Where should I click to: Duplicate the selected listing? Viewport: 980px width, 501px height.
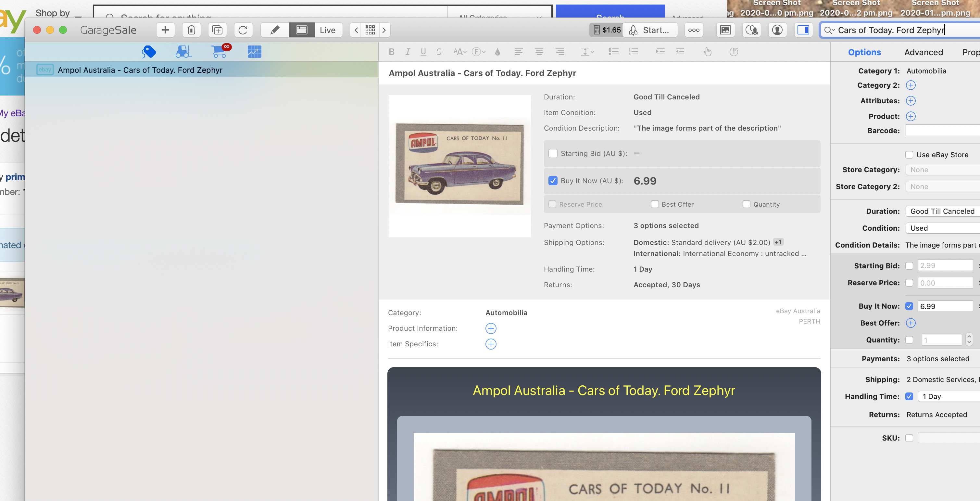click(x=217, y=30)
